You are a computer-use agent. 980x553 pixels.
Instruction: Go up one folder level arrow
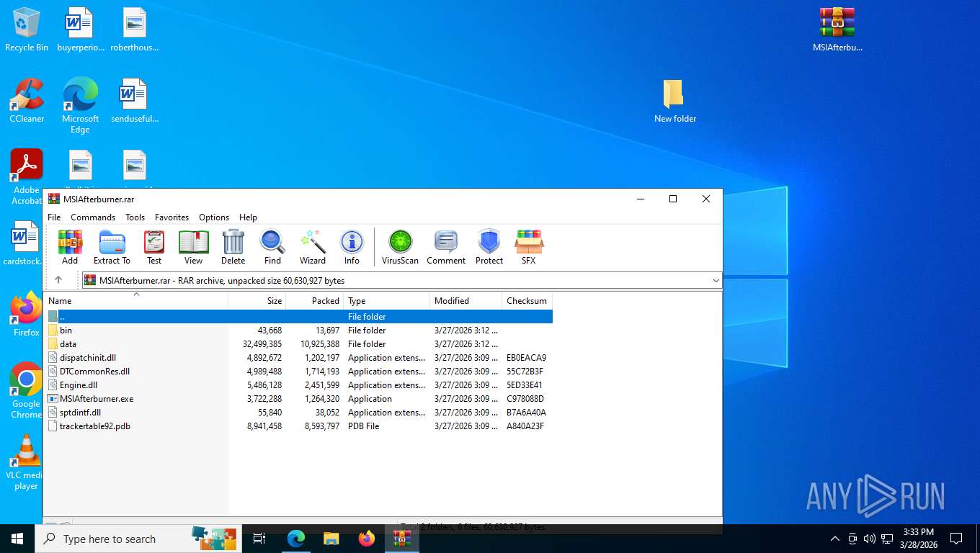tap(58, 280)
